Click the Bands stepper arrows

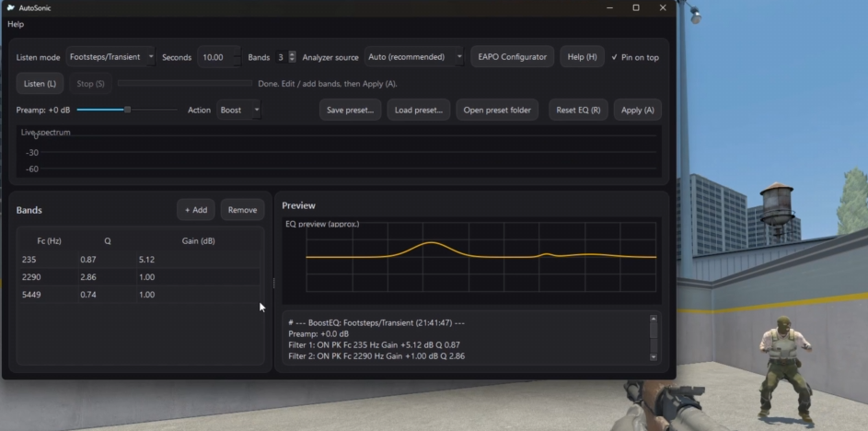[293, 57]
